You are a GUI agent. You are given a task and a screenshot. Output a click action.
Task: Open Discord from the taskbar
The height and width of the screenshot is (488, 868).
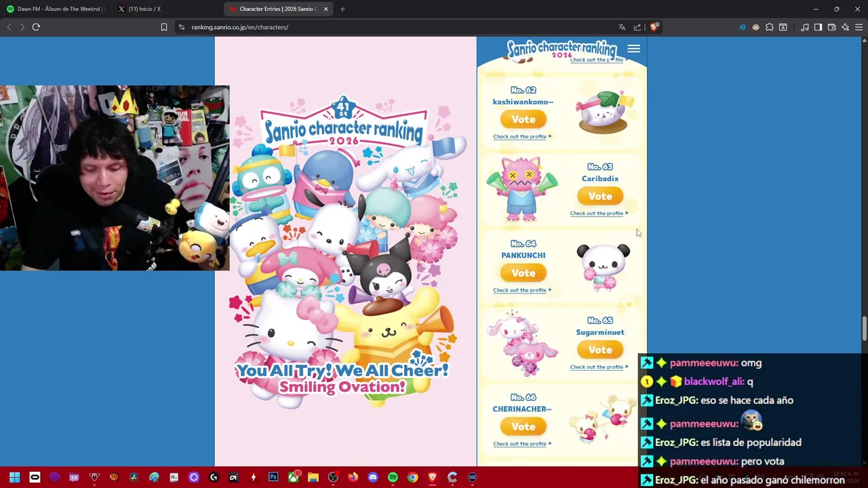(x=373, y=477)
